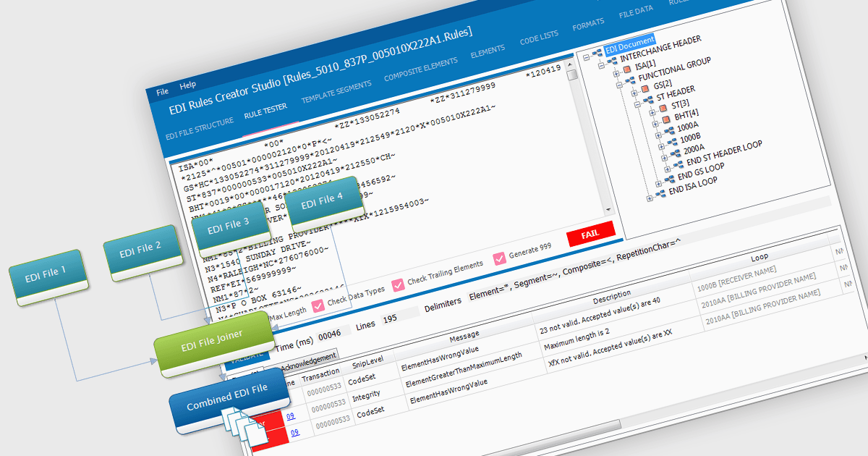Toggle the Generate 999 checkbox
The height and width of the screenshot is (456, 868).
point(499,258)
